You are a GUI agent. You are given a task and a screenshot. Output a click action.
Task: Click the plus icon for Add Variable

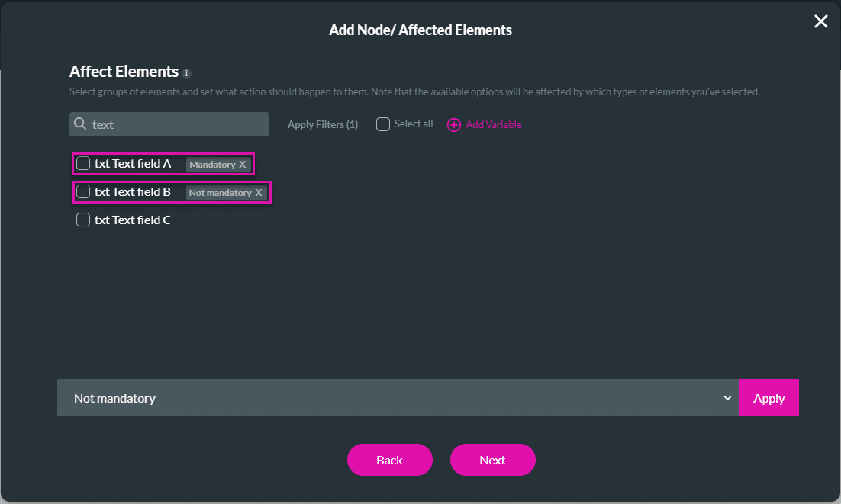pyautogui.click(x=454, y=124)
